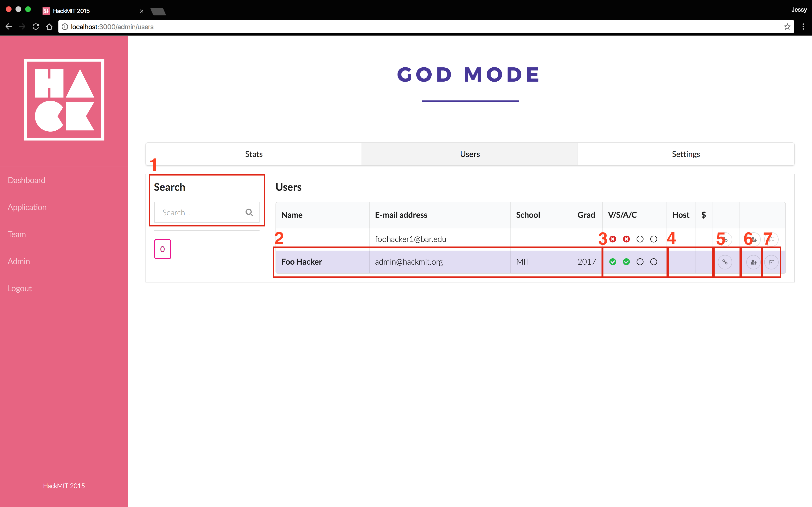Click the link icon in Foo Hacker's row
Viewport: 812px width, 507px height.
point(725,262)
